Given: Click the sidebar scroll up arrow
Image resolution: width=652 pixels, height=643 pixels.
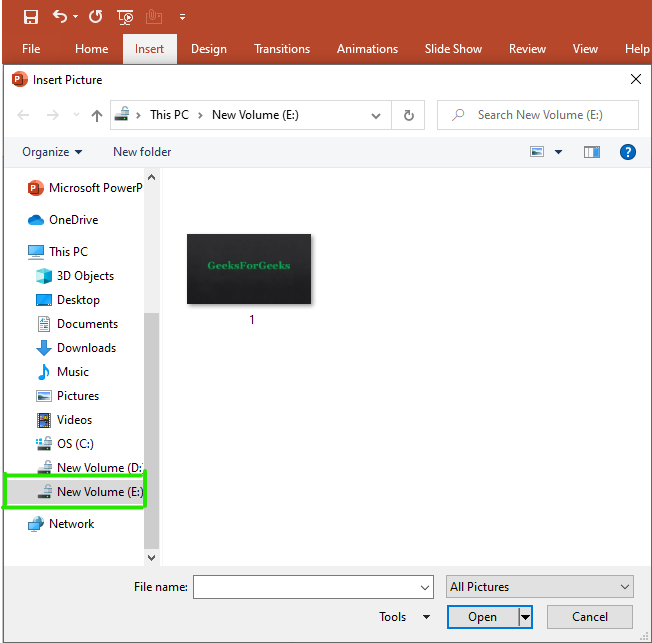Looking at the screenshot, I should tap(152, 177).
